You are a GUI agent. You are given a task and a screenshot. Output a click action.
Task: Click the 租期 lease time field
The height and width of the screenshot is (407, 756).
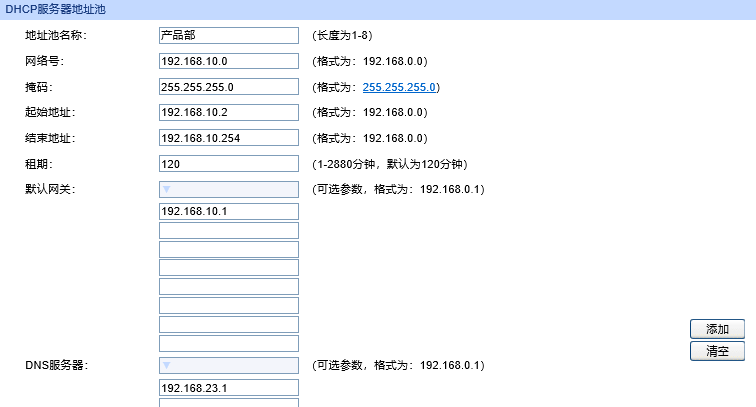[x=229, y=164]
